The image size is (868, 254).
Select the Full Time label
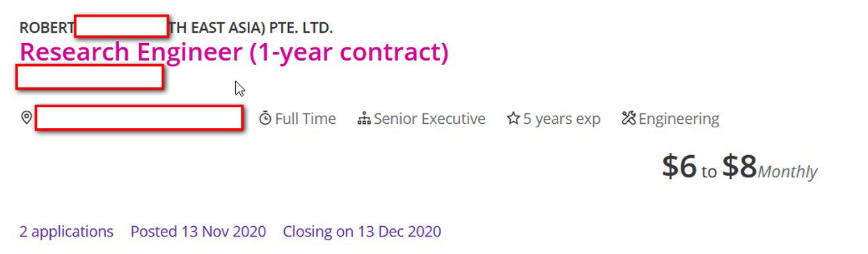(306, 119)
